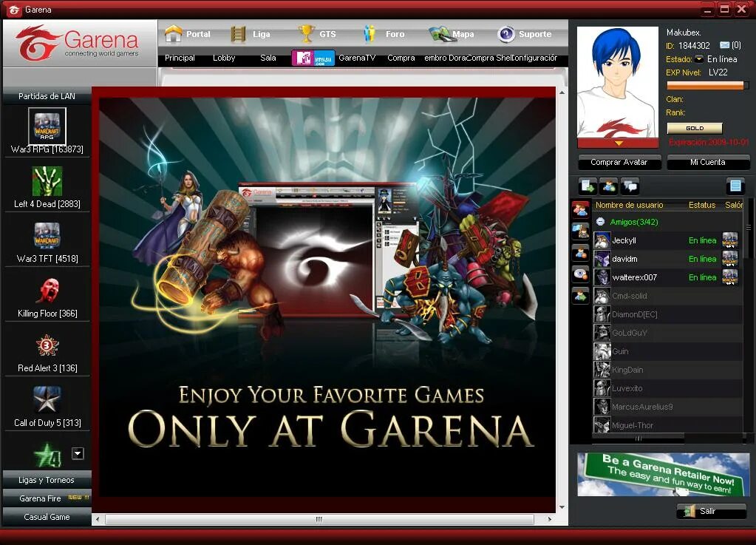The height and width of the screenshot is (545, 756).
Task: Open the Partidas de LAN section
Action: point(47,96)
